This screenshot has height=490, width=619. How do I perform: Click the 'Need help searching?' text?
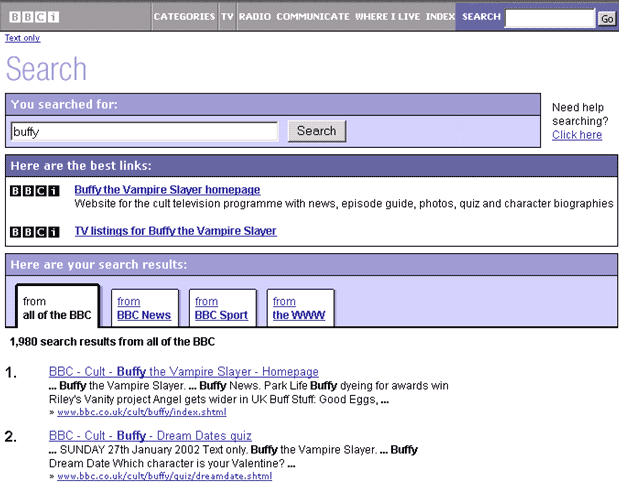[x=580, y=114]
